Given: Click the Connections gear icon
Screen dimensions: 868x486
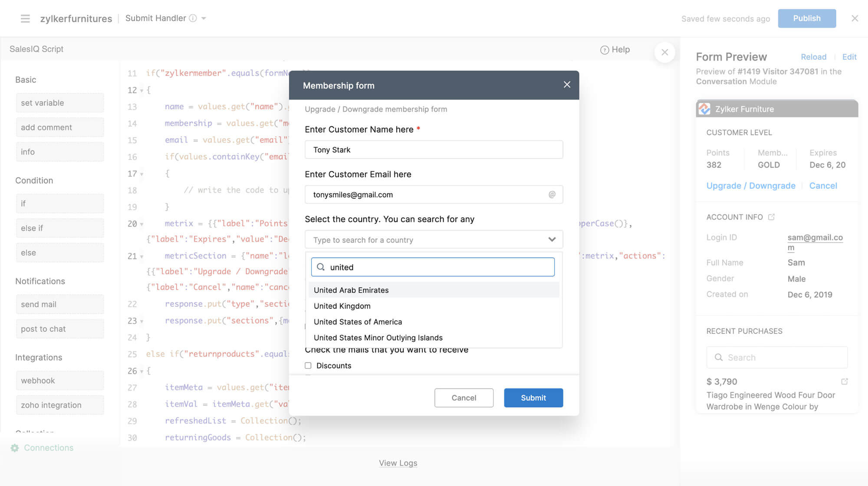Looking at the screenshot, I should (15, 447).
